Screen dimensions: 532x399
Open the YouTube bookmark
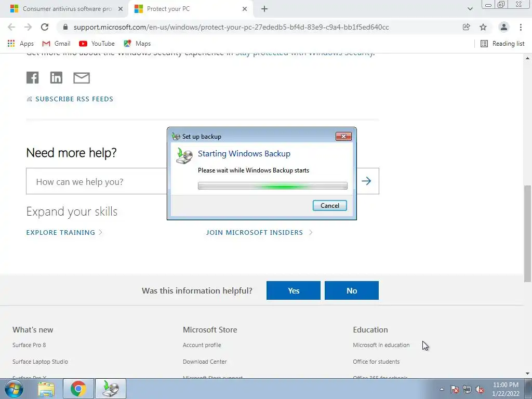pos(97,44)
